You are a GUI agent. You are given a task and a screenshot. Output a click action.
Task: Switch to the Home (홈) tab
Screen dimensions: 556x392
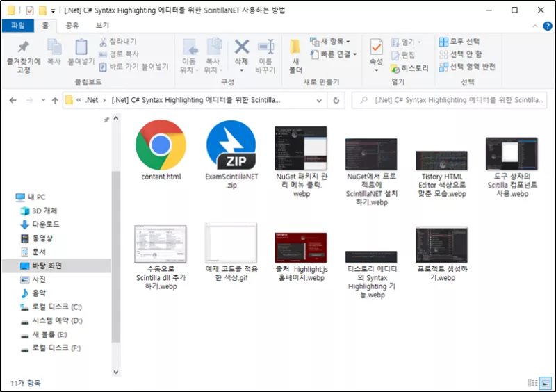(45, 26)
